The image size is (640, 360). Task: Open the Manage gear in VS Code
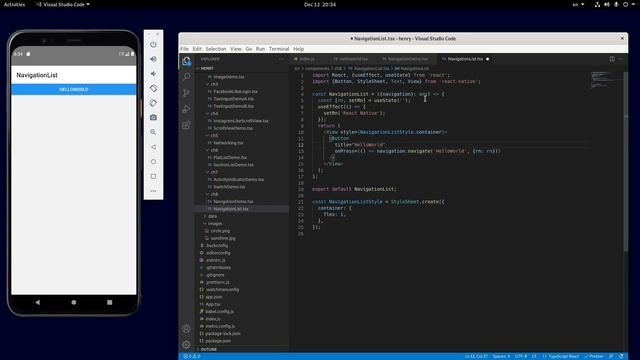coord(187,344)
